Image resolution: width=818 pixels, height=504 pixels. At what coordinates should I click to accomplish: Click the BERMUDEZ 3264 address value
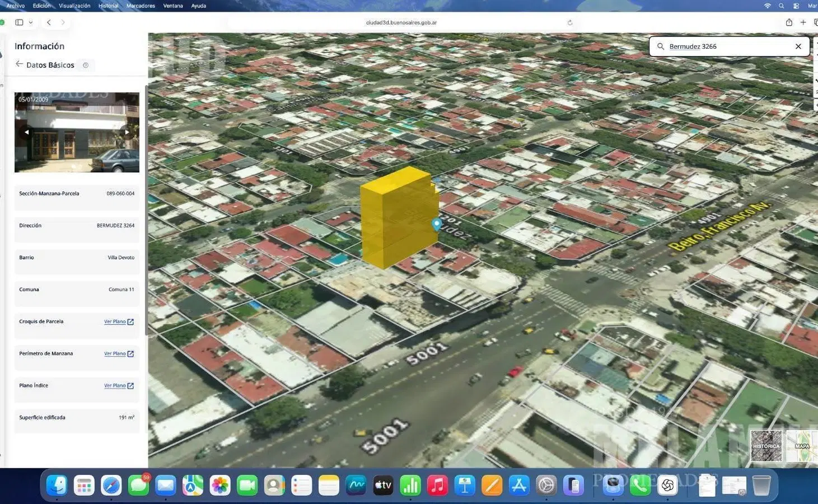point(115,226)
